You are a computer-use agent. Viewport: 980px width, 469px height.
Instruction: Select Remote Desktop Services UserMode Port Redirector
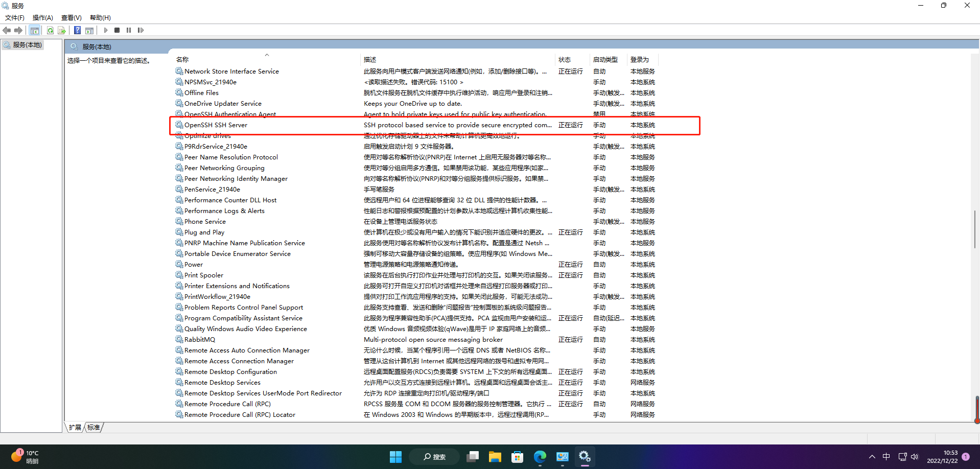tap(415, 393)
